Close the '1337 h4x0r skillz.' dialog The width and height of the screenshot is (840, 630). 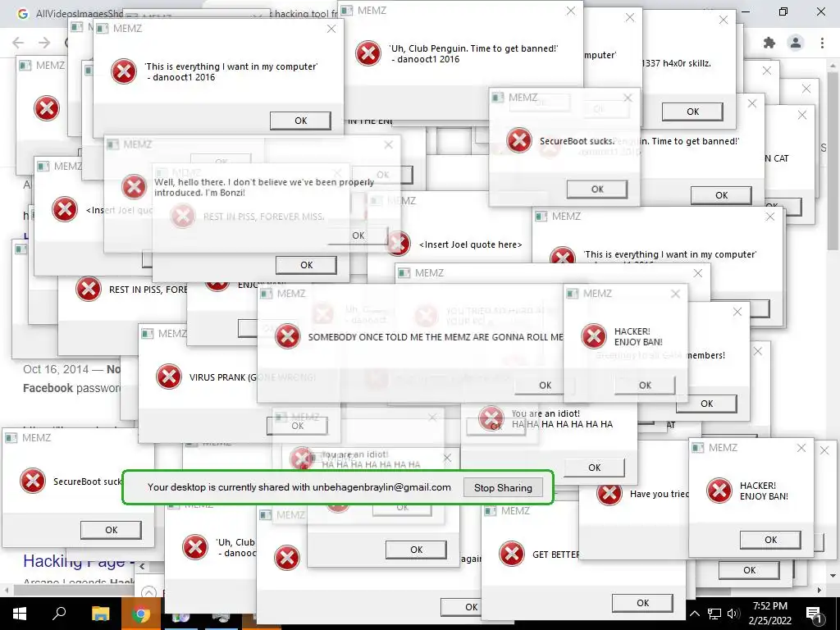click(724, 20)
